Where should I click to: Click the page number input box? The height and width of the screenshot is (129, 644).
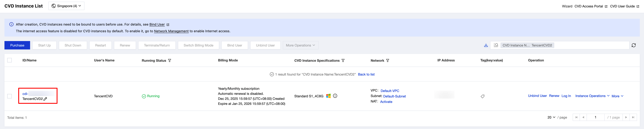595,117
